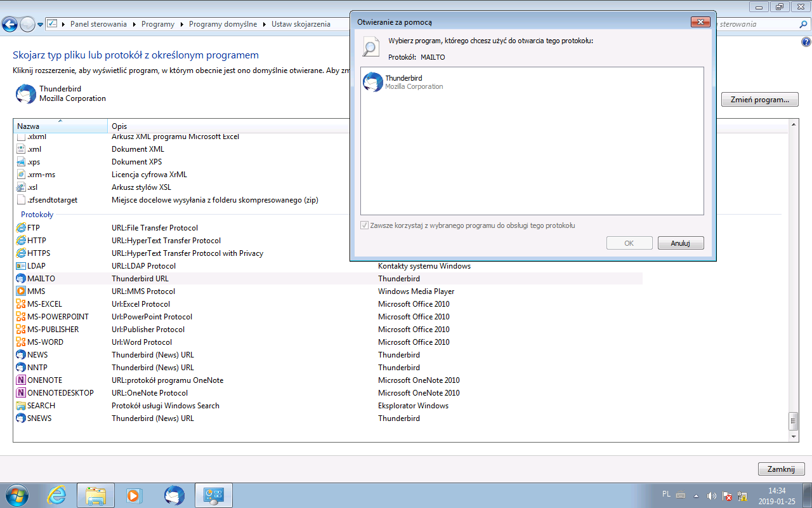Screen dimensions: 812x508
Task: Open Internet Explorer from the taskbar
Action: (57, 495)
